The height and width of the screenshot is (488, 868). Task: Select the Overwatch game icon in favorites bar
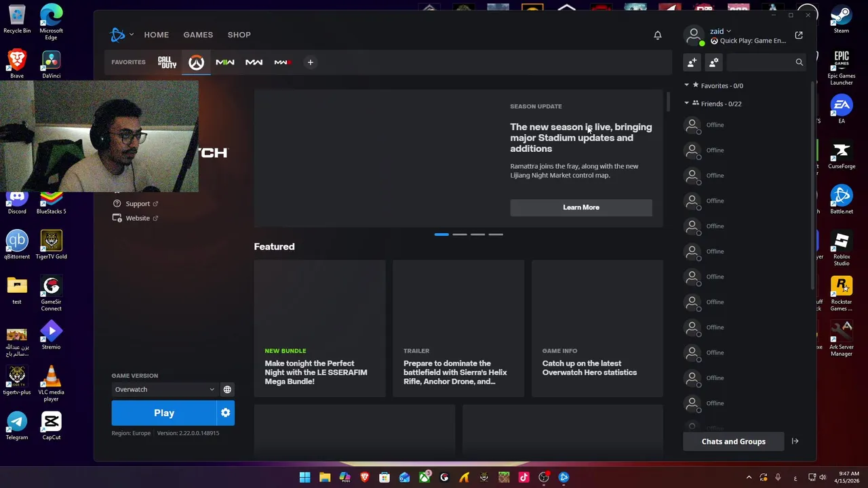(x=196, y=62)
